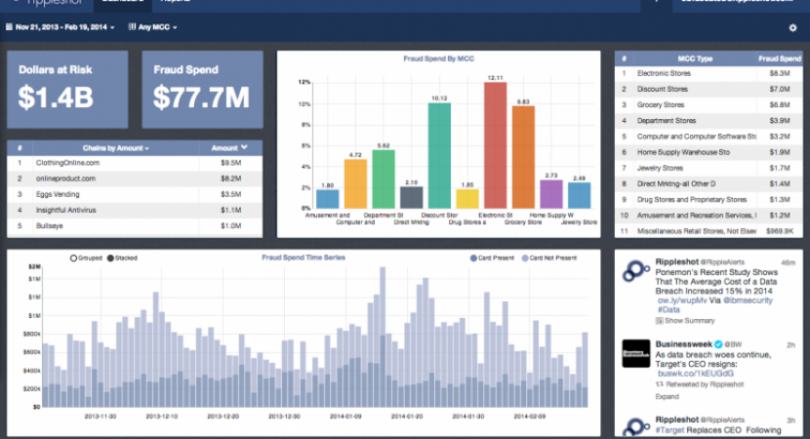
Task: Click Expand under the Businessweek tweet
Action: click(667, 397)
